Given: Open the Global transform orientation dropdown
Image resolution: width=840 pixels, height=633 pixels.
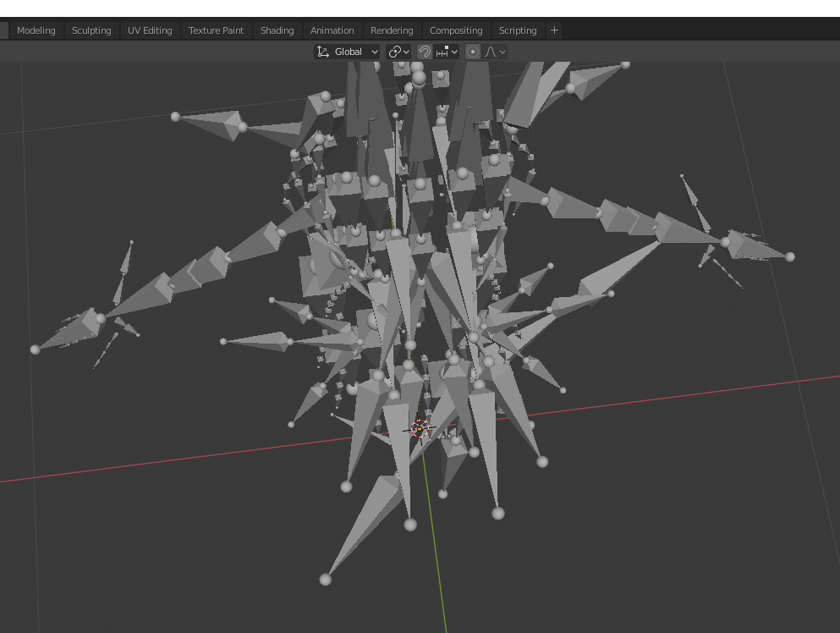Looking at the screenshot, I should click(x=347, y=52).
